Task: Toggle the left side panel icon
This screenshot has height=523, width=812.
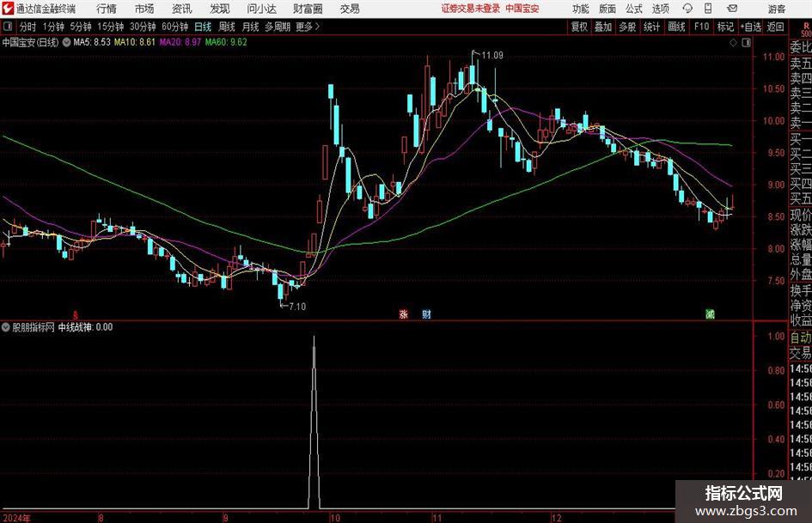Action: [7, 27]
